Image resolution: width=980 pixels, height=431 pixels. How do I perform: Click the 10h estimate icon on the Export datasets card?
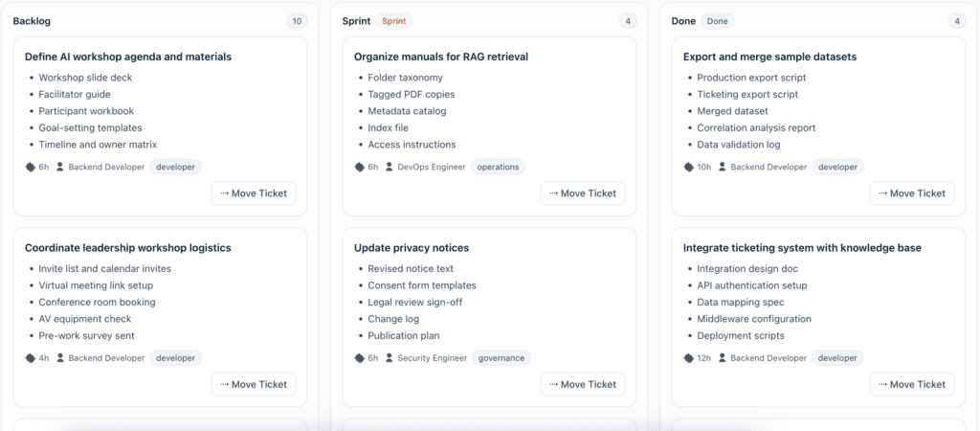tap(688, 167)
